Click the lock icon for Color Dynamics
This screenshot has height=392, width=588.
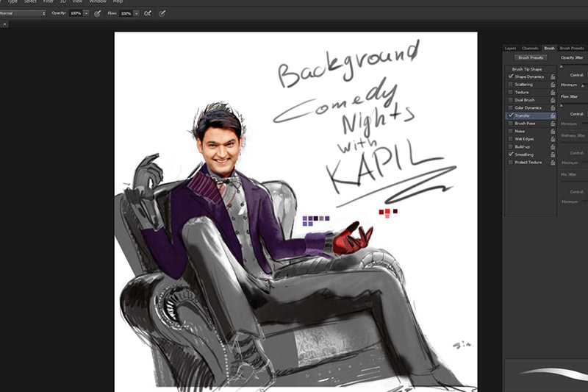click(x=553, y=107)
